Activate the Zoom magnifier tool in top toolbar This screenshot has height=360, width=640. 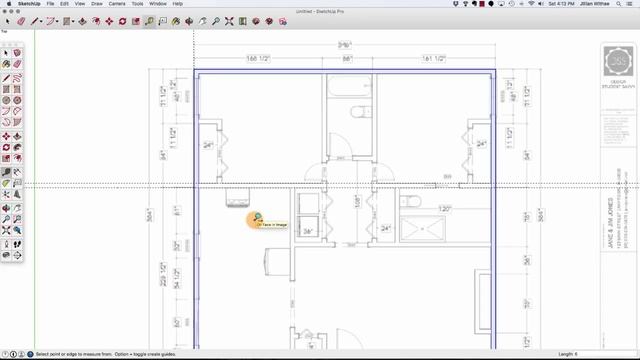tap(216, 21)
